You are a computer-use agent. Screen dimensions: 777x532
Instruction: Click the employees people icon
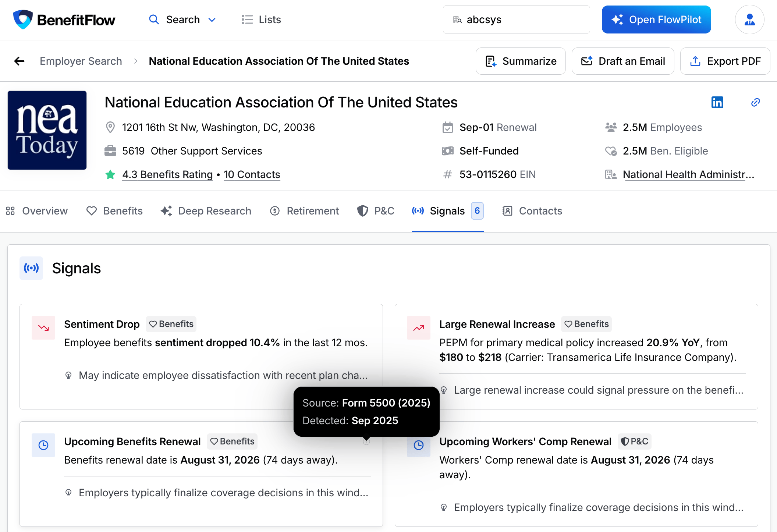611,127
